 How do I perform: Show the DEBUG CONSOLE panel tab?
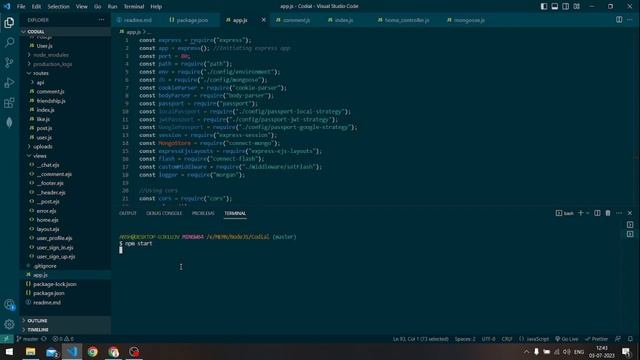click(164, 213)
